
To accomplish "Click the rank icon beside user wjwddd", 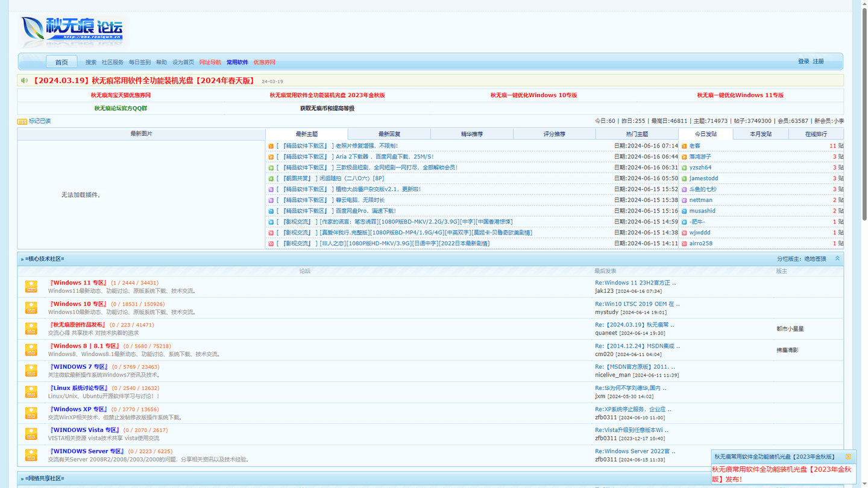I will tap(684, 233).
